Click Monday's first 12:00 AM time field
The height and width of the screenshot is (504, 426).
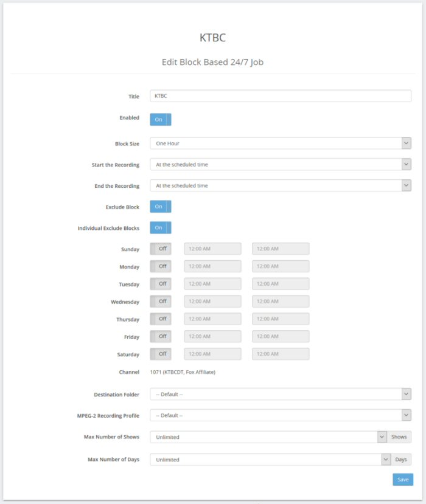click(212, 266)
